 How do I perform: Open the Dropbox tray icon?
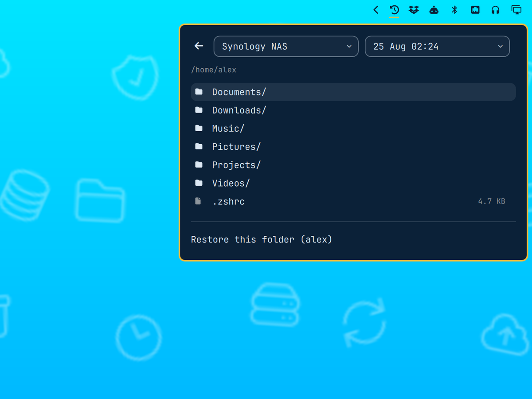[x=414, y=10]
